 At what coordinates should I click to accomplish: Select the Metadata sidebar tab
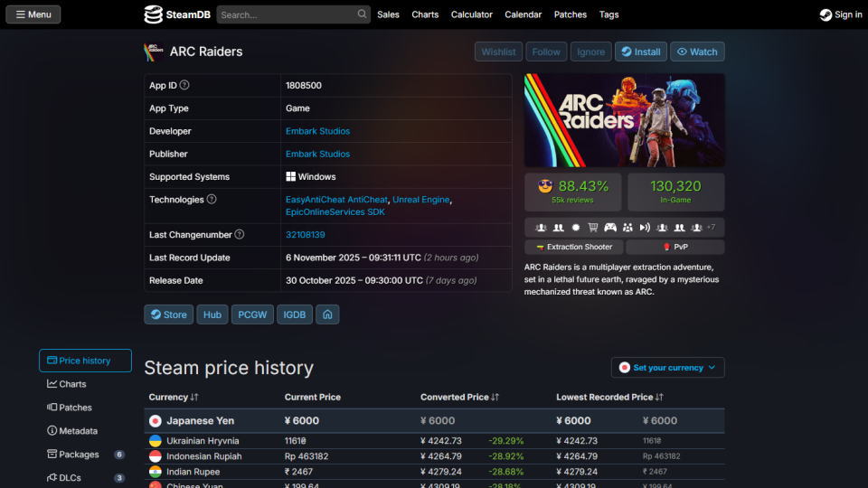click(x=85, y=430)
